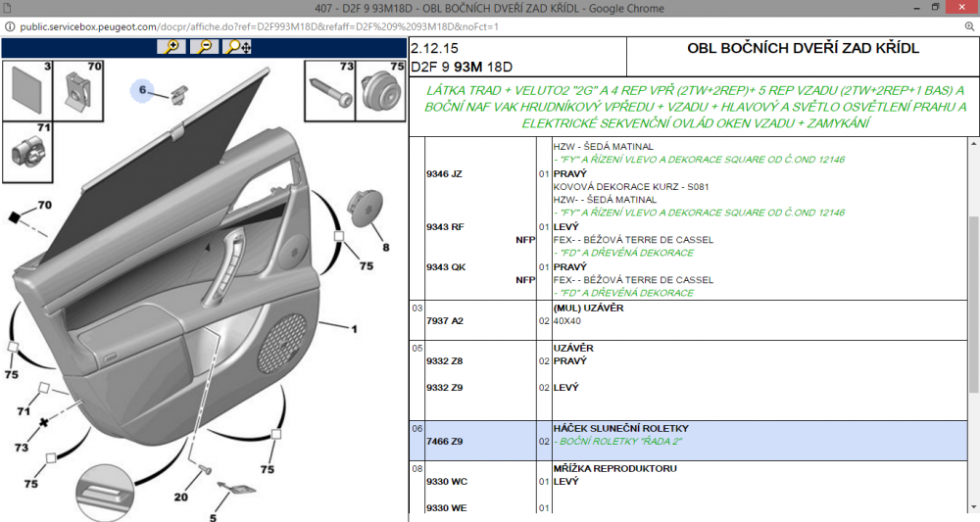Click the zoom in magnifier button
Screen dimensions: 980x522
[171, 47]
